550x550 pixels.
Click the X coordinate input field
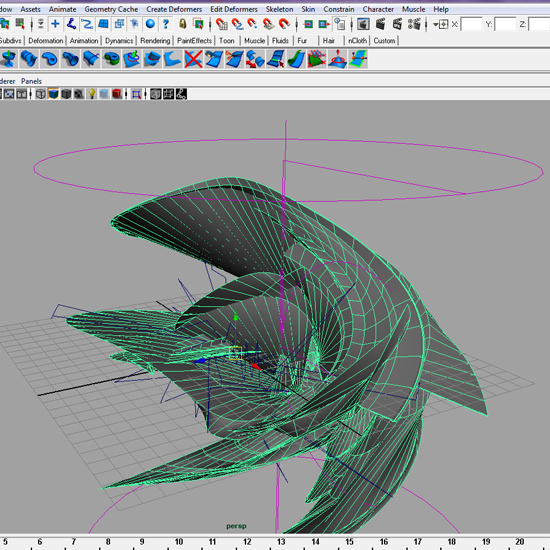[x=471, y=25]
